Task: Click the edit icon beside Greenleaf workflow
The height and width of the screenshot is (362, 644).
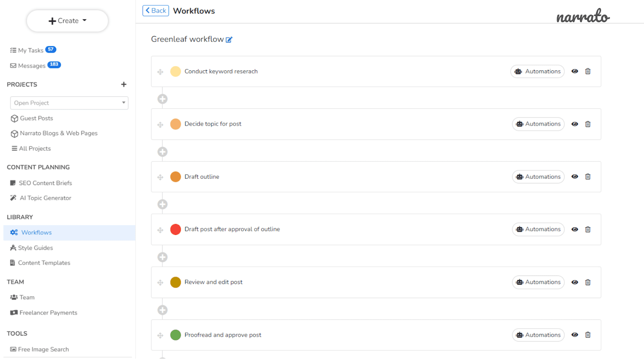Action: [x=229, y=39]
